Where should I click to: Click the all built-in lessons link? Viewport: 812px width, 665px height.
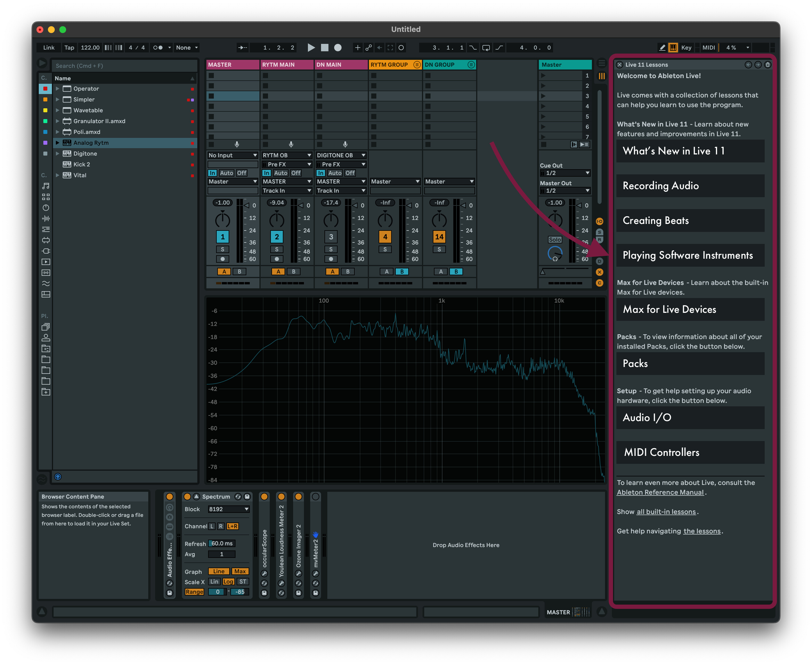tap(666, 512)
